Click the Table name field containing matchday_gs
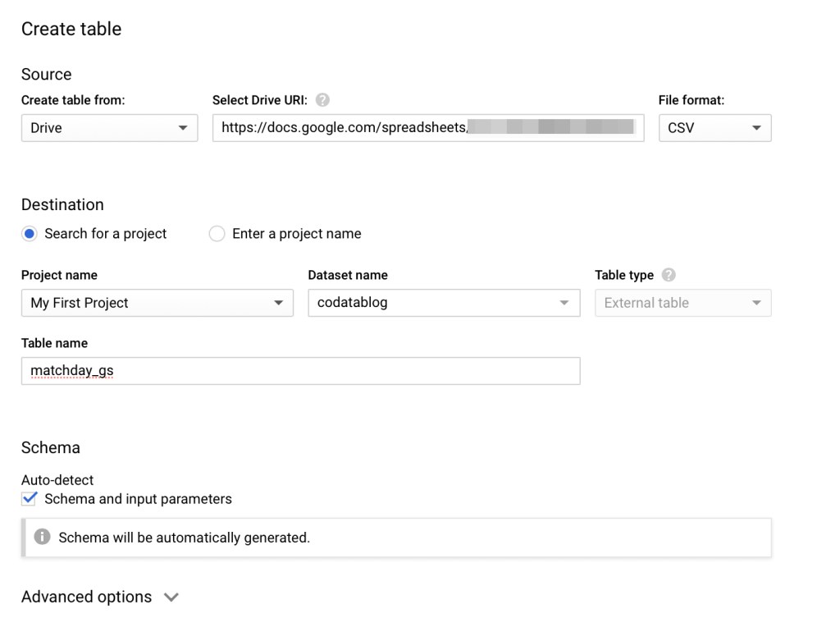 (300, 371)
